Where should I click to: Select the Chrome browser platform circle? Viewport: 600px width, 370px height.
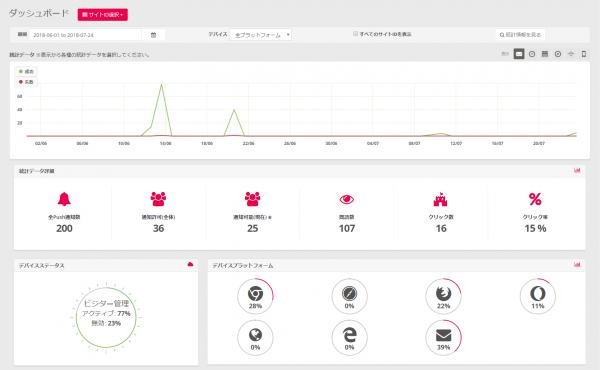pos(255,296)
